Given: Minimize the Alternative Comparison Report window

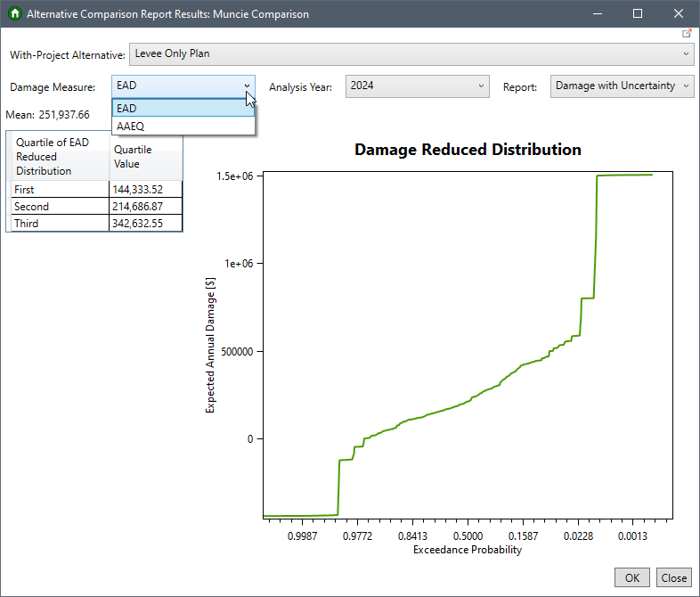Looking at the screenshot, I should click(597, 14).
